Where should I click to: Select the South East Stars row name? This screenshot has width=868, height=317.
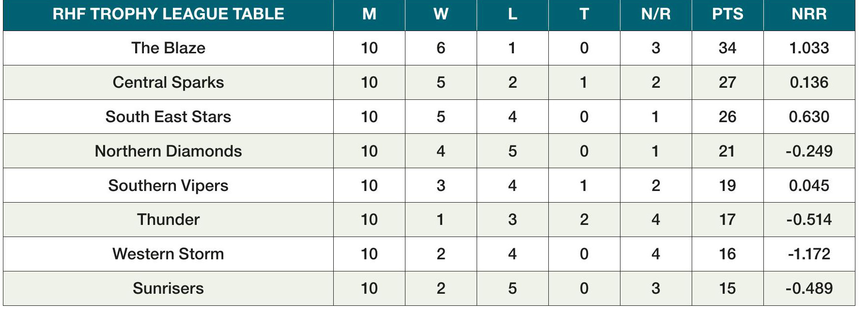coord(168,117)
